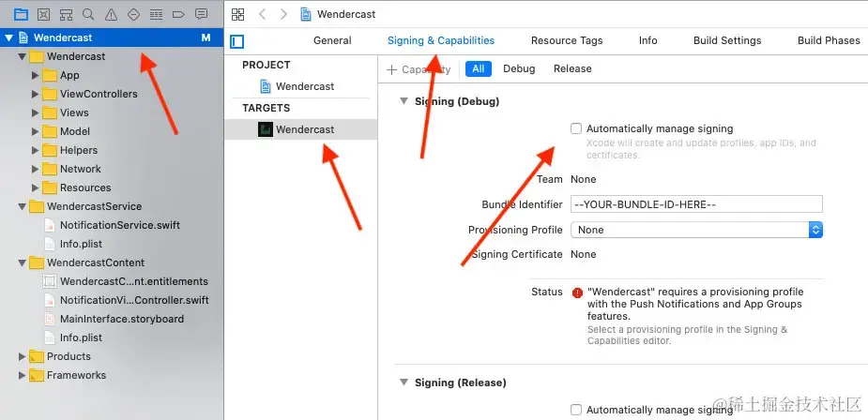Go back with the left chevron
The width and height of the screenshot is (868, 420).
click(263, 14)
